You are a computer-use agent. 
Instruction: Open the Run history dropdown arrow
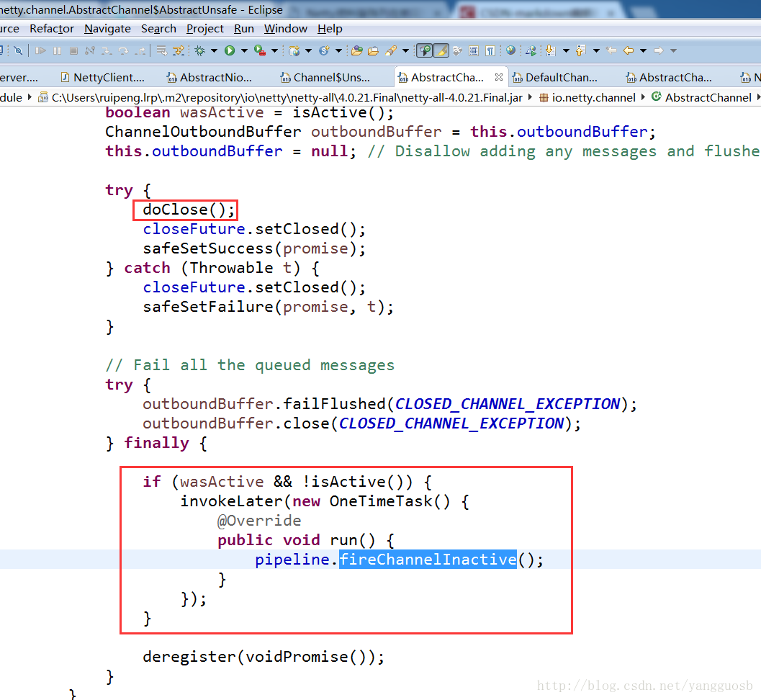[x=244, y=50]
